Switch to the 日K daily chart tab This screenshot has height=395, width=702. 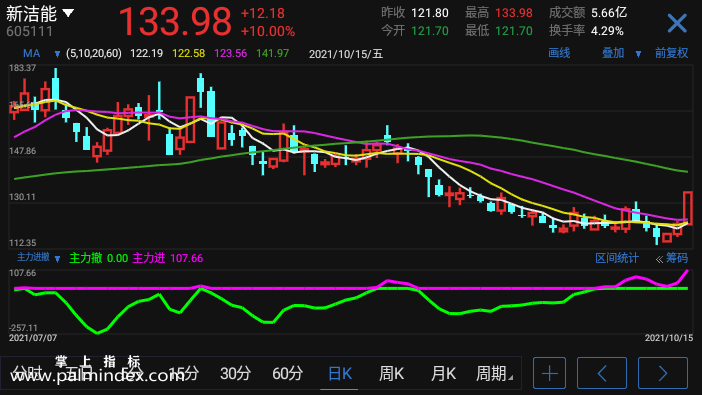tap(339, 374)
